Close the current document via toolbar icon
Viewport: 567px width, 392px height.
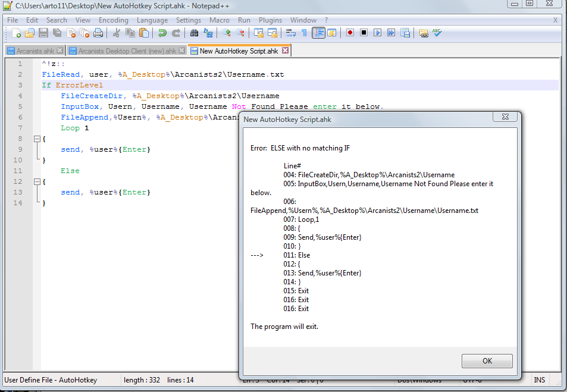coord(71,33)
